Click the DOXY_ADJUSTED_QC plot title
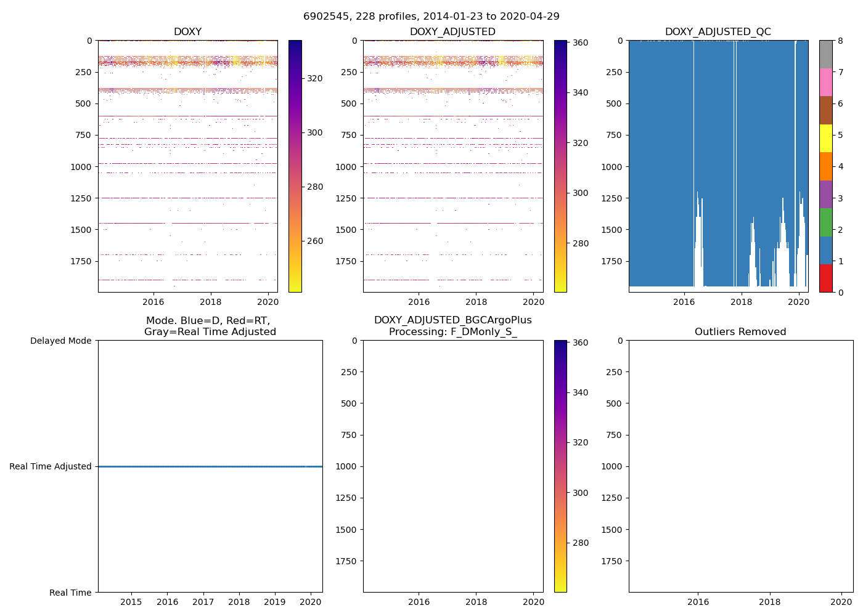 coord(718,31)
